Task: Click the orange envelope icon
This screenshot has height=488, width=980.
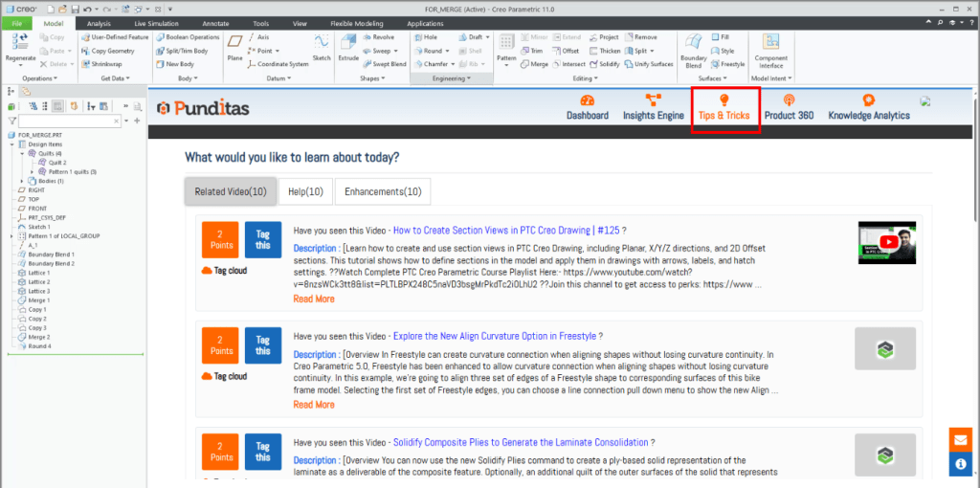Action: point(961,439)
